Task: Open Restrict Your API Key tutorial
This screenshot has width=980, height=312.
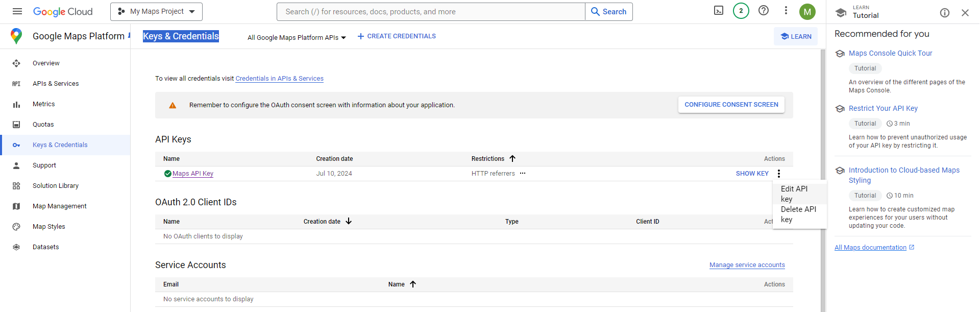Action: 883,108
